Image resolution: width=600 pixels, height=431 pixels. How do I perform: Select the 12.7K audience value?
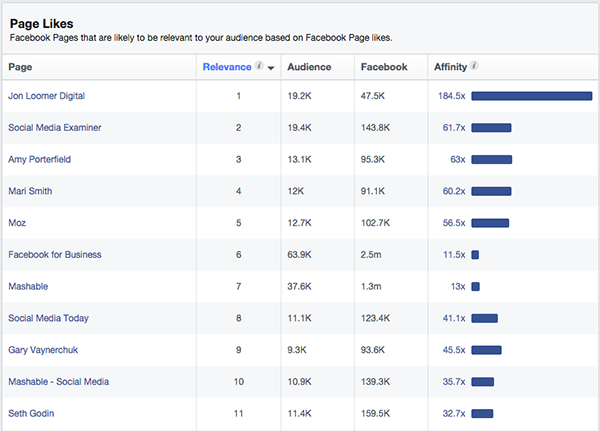click(x=299, y=223)
